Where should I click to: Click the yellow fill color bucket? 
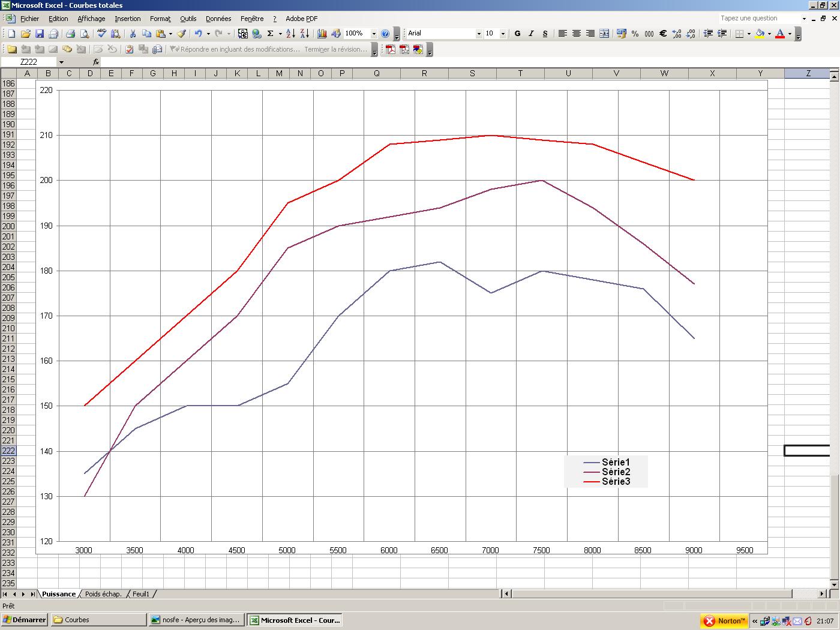(x=760, y=34)
